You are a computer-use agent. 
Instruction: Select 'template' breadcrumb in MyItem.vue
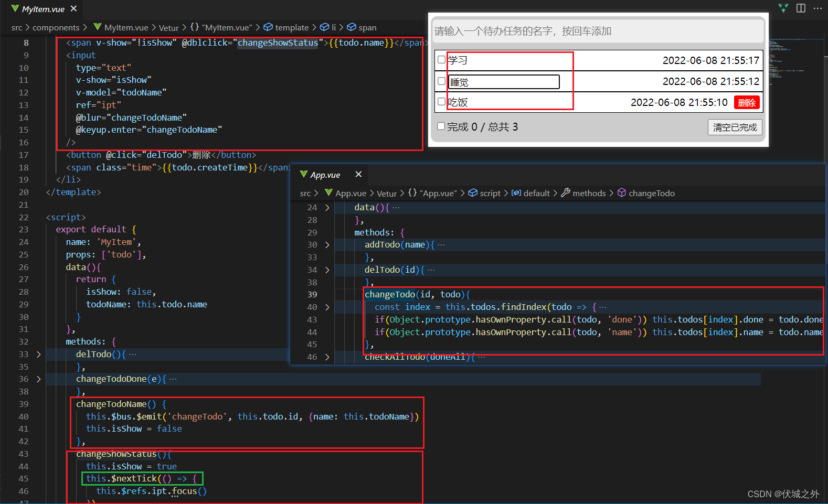[x=292, y=27]
